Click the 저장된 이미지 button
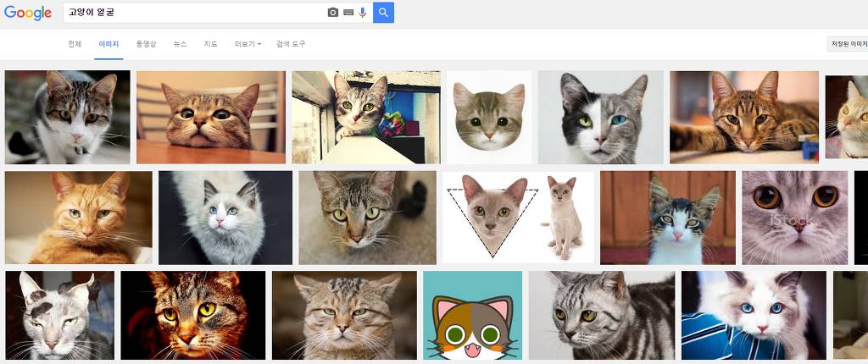Image resolution: width=868 pixels, height=364 pixels. click(x=847, y=44)
